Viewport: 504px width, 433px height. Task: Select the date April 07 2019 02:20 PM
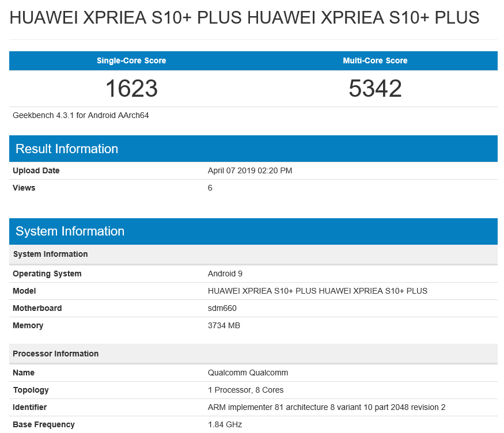(x=250, y=170)
